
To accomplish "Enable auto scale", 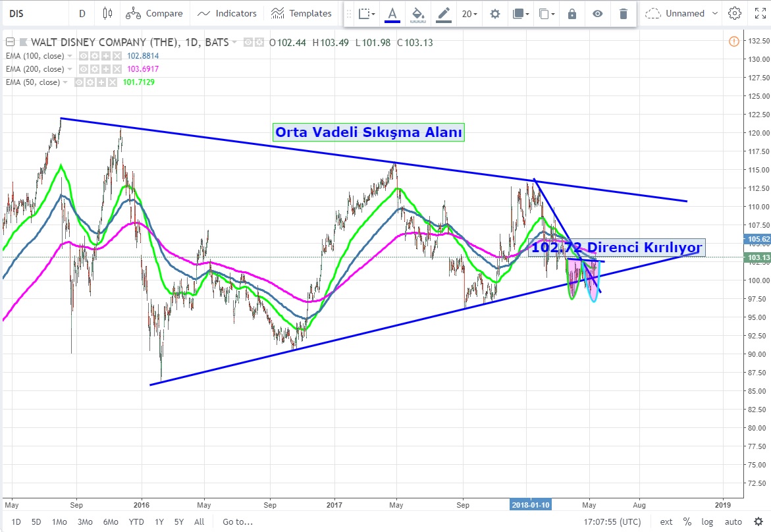I will (733, 522).
